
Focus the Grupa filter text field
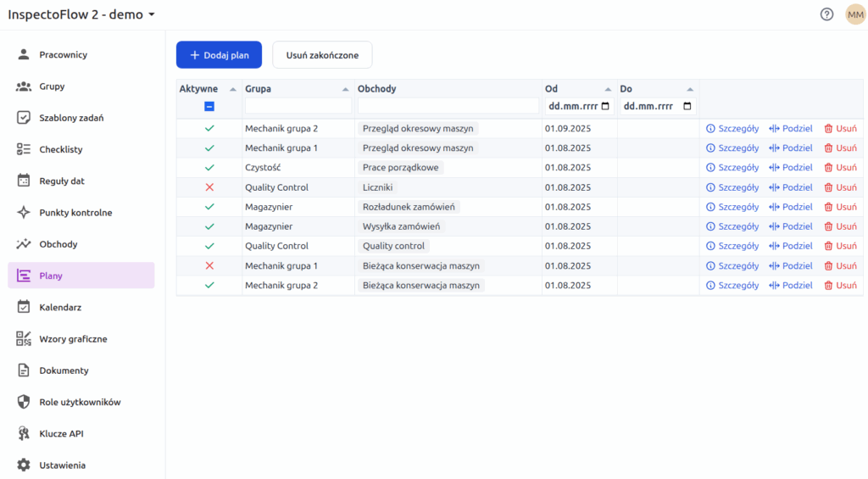[298, 106]
